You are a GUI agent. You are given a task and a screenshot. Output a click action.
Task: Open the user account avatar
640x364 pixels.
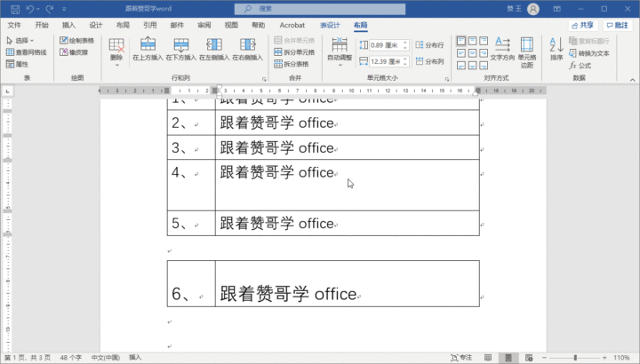(533, 9)
